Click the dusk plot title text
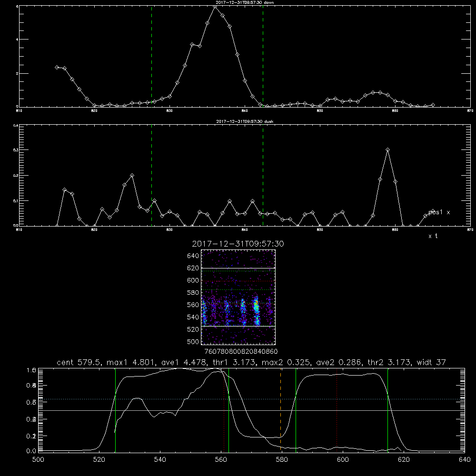476x476 pixels. 245,121
